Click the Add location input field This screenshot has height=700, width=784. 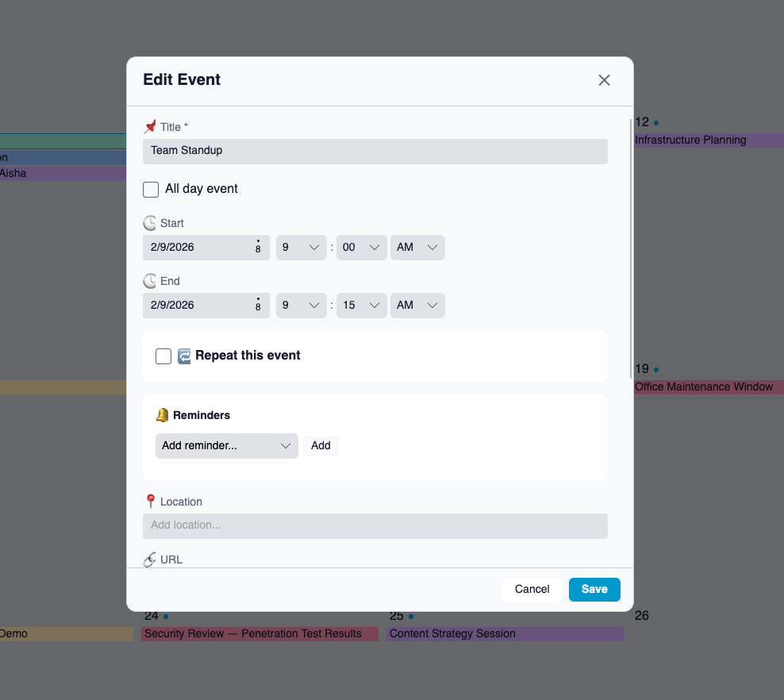click(375, 525)
